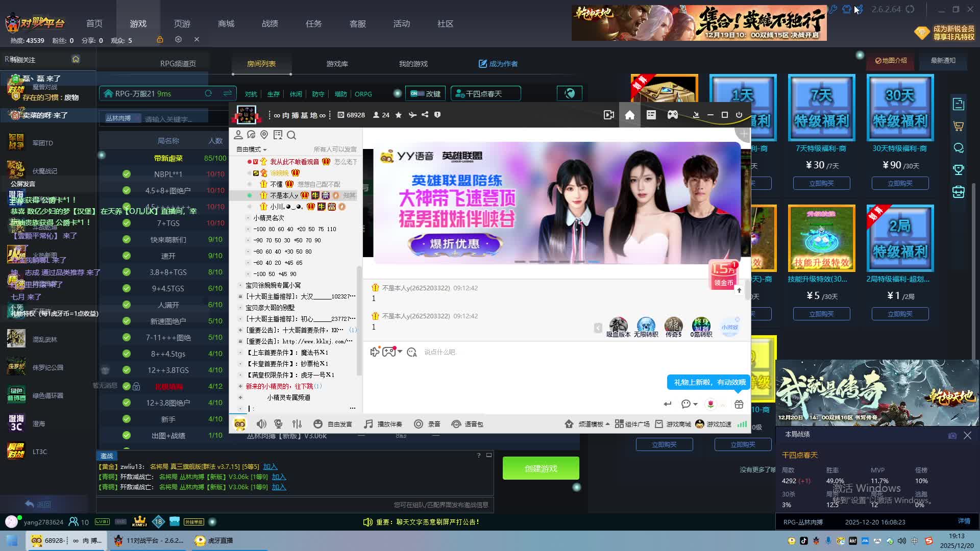Screen dimensions: 980x551
Task: Click 立即购买 under 30天特级福利
Action: (900, 183)
